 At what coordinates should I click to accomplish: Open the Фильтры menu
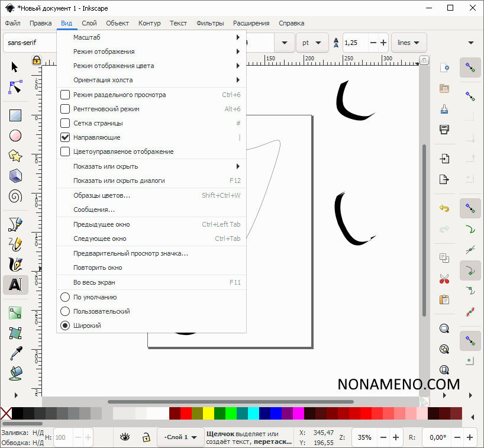[210, 23]
